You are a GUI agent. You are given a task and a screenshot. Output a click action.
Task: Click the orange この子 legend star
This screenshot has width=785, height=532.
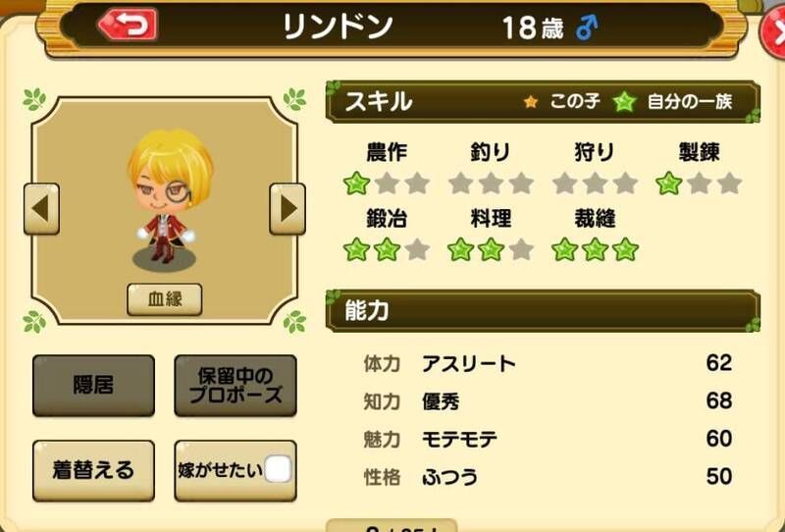[x=531, y=102]
